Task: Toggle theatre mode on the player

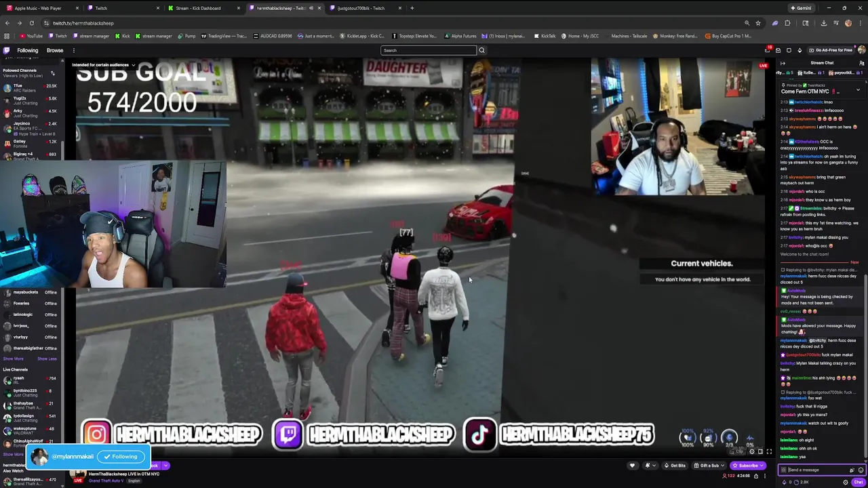Action: coord(760,451)
